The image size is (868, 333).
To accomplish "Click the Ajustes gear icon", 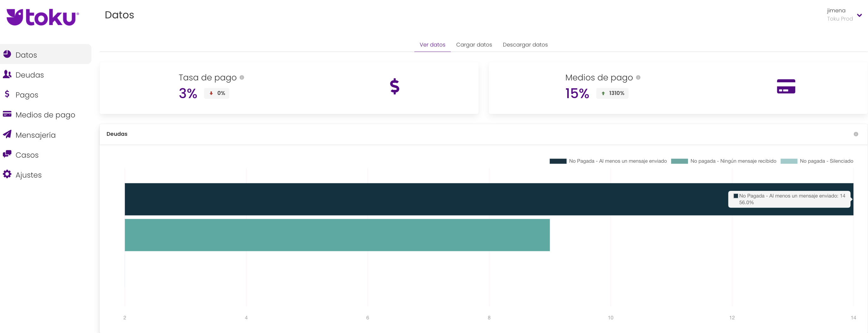I will pyautogui.click(x=7, y=174).
